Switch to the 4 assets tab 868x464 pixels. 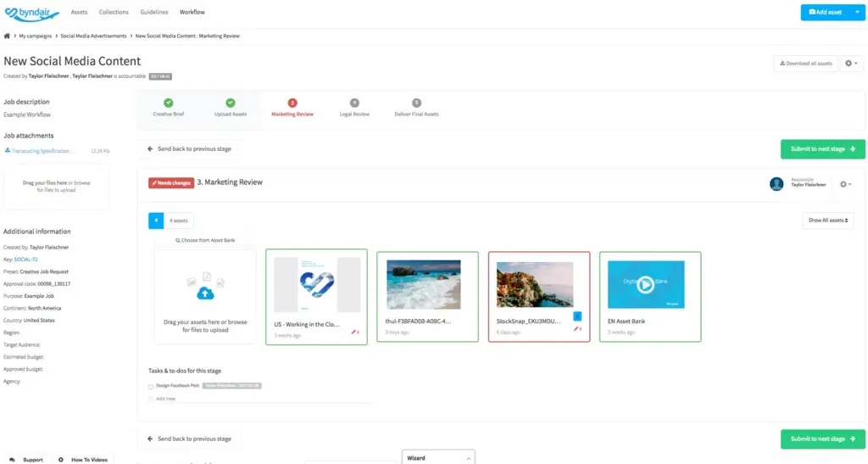click(179, 221)
